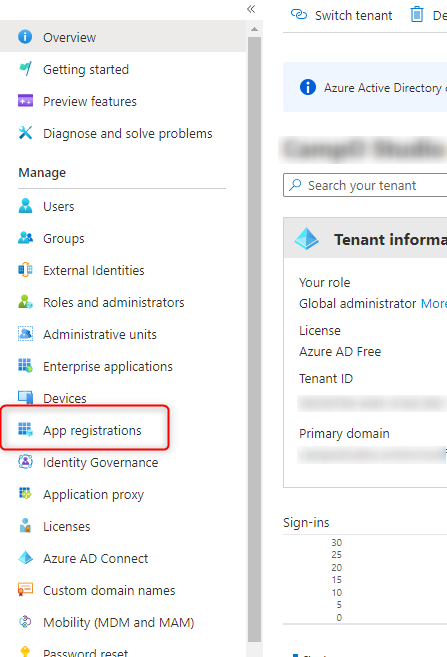Click the Delete trash can icon in toolbar
The width and height of the screenshot is (447, 657).
point(417,15)
